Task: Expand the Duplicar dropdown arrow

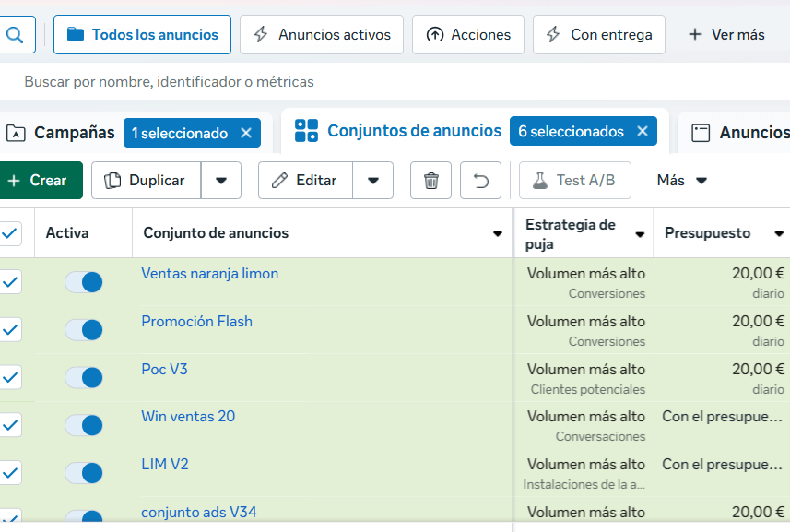Action: (221, 181)
